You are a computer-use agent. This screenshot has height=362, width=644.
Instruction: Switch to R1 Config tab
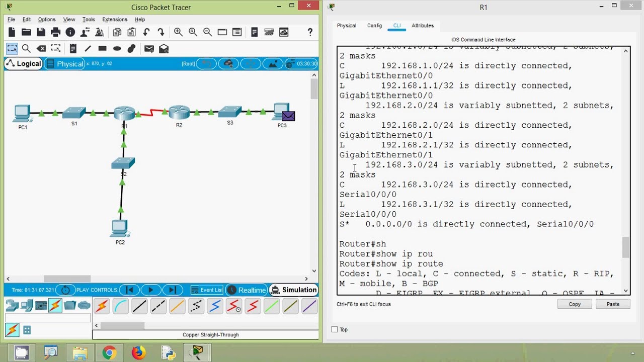coord(374,26)
